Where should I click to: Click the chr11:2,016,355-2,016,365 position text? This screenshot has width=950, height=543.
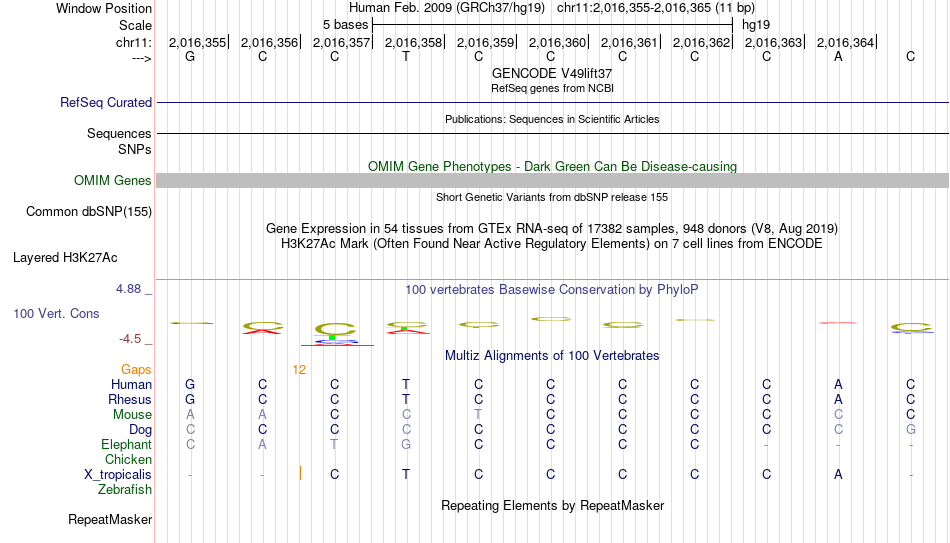point(656,8)
